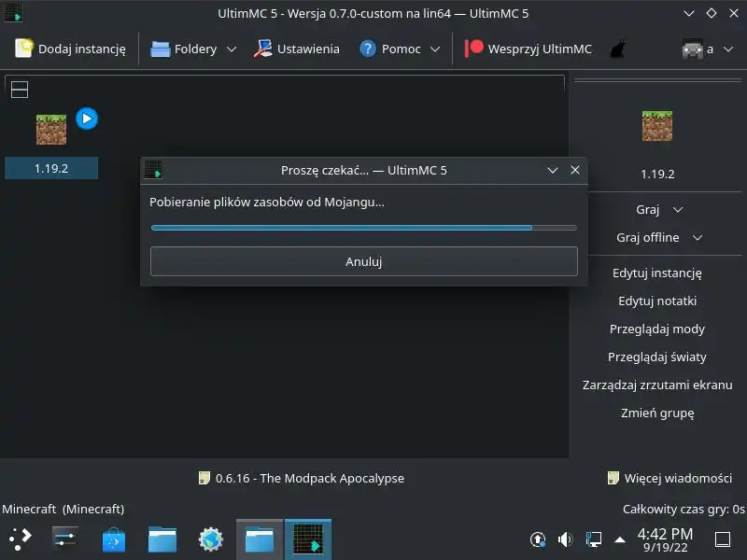The height and width of the screenshot is (560, 747).
Task: Open Przeglądaj mody
Action: tap(657, 329)
